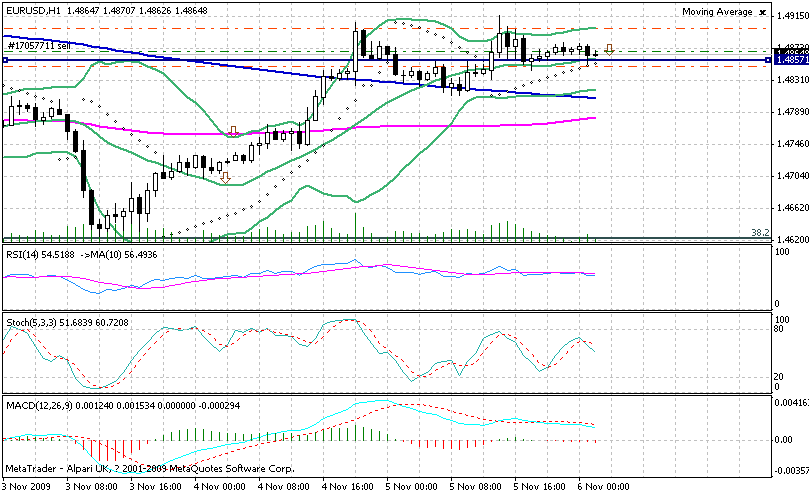Grab right square handle of blue horizontal line
The height and width of the screenshot is (494, 809).
click(x=768, y=60)
